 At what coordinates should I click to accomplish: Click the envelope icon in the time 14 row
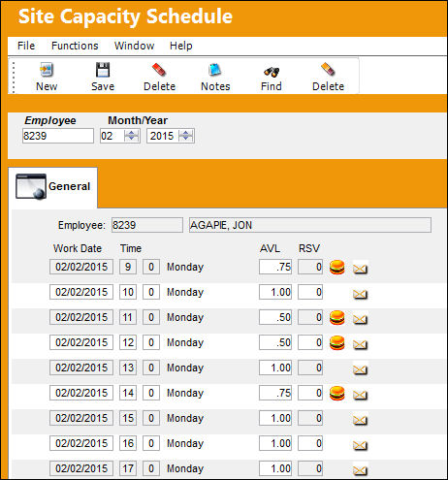pyautogui.click(x=360, y=395)
